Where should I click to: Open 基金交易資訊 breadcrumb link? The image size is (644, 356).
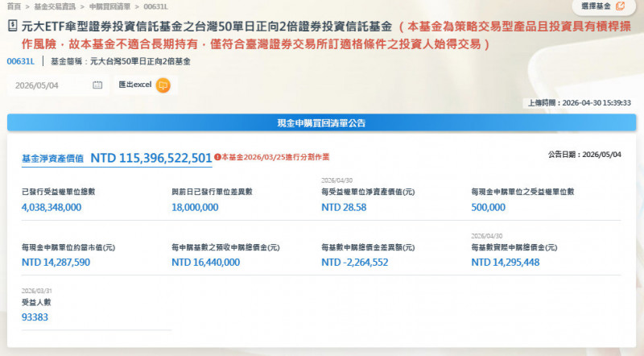tap(55, 6)
